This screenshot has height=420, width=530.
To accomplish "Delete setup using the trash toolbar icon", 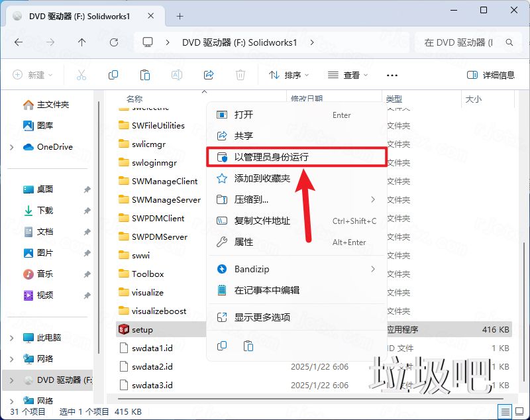I will [240, 74].
